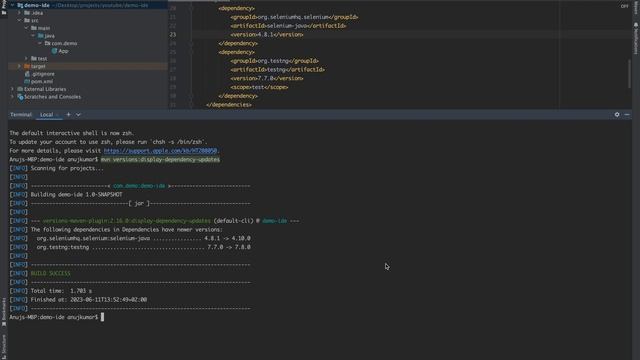The image size is (640, 360).
Task: Switch to the Local terminal tab
Action: point(47,115)
